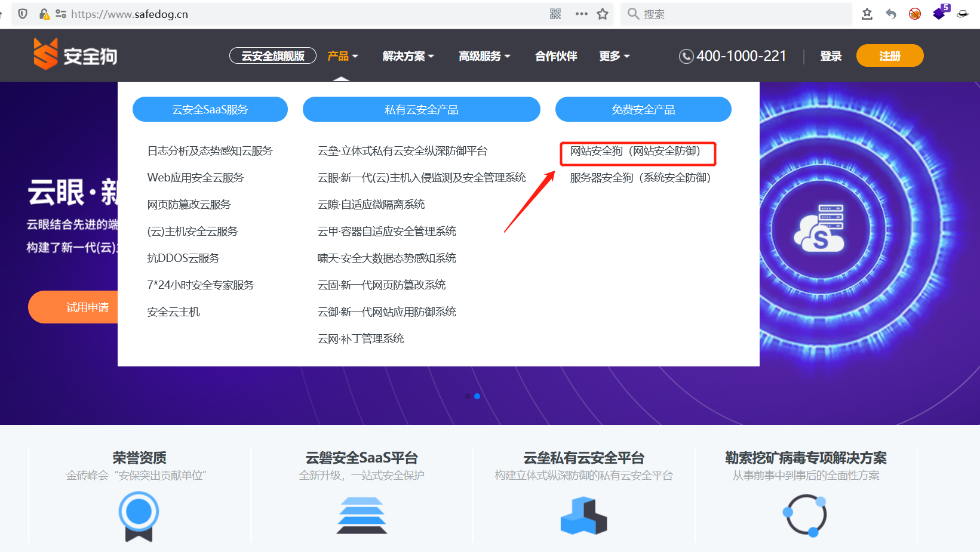Select 合作伙伴 in the navigation menu
This screenshot has width=980, height=552.
555,55
